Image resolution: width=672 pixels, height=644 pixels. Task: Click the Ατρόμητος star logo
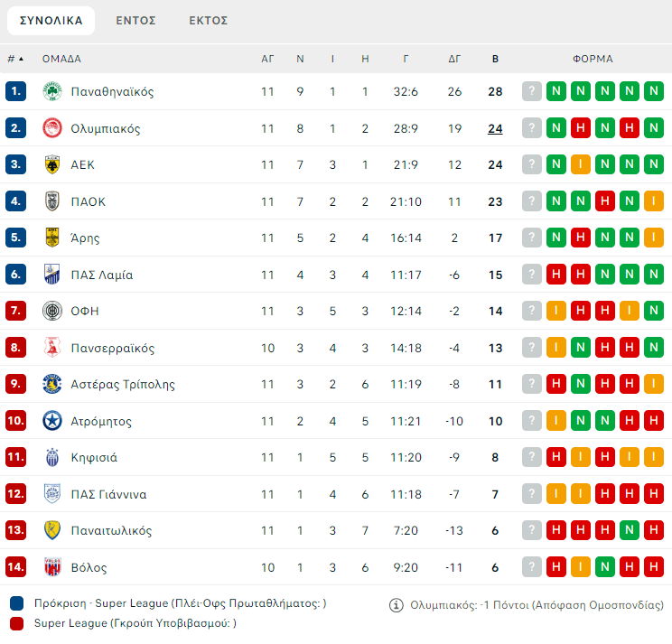pyautogui.click(x=52, y=421)
